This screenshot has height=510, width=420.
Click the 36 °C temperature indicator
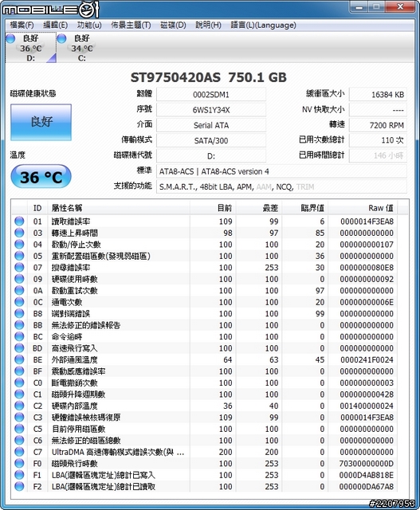[x=41, y=177]
